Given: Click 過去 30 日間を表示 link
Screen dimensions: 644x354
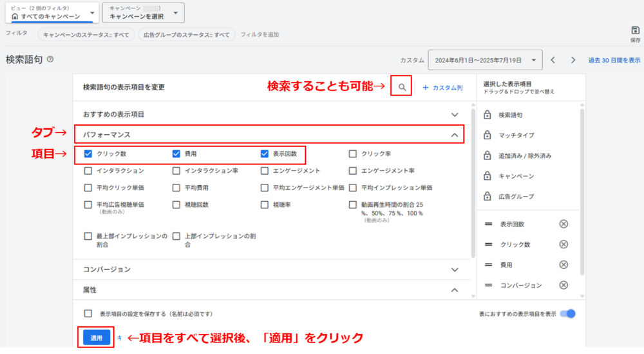Looking at the screenshot, I should [614, 60].
